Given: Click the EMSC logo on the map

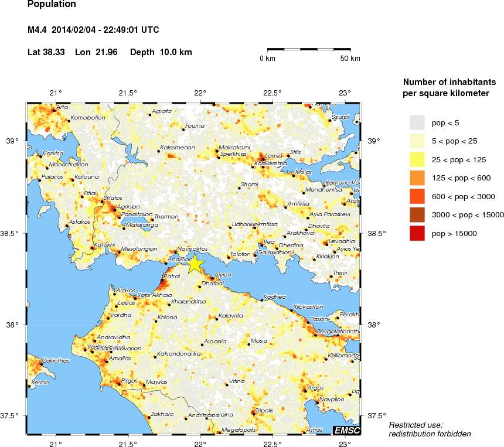Looking at the screenshot, I should (346, 431).
